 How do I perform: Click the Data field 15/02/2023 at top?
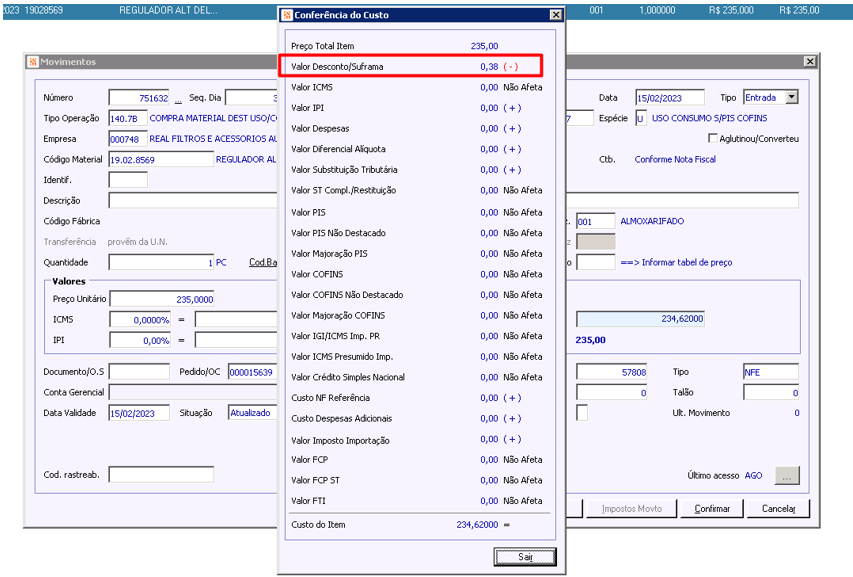pyautogui.click(x=670, y=98)
